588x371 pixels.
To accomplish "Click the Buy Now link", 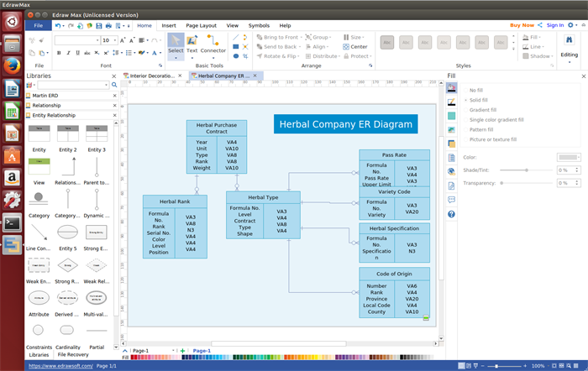I will [521, 25].
